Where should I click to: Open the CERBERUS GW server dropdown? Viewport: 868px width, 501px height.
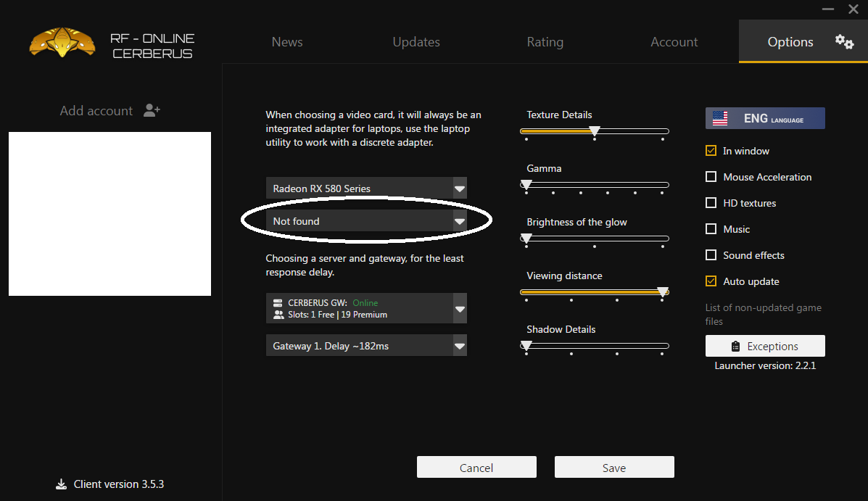(366, 308)
